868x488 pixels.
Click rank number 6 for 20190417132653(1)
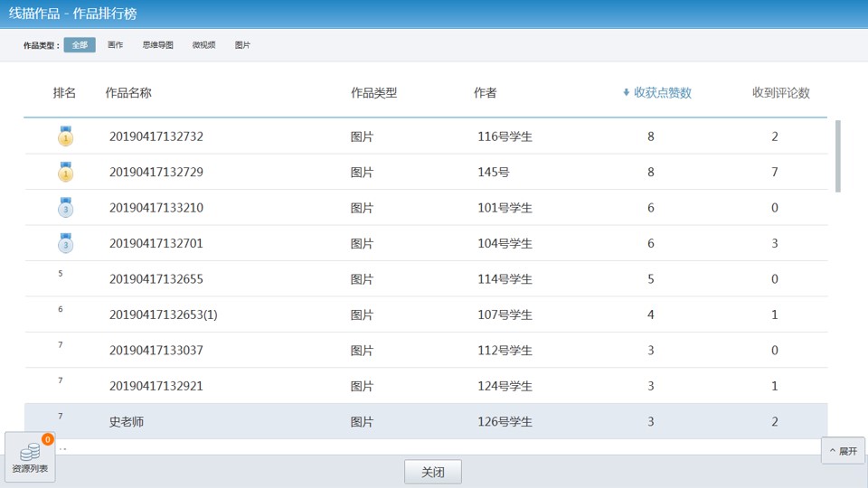pos(61,309)
